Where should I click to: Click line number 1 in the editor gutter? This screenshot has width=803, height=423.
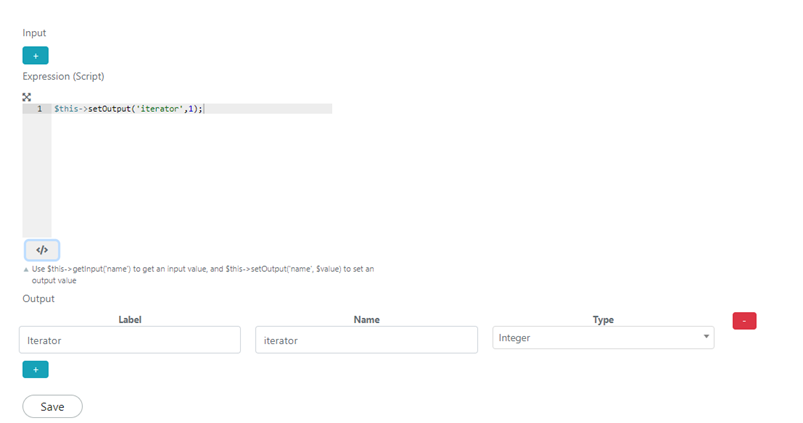[x=39, y=109]
